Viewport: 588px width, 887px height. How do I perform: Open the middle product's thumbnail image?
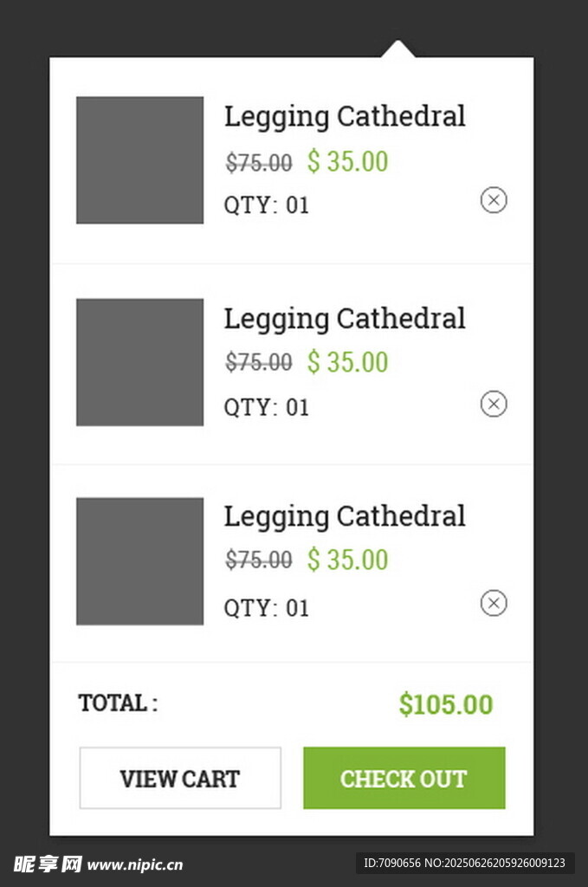pyautogui.click(x=140, y=362)
